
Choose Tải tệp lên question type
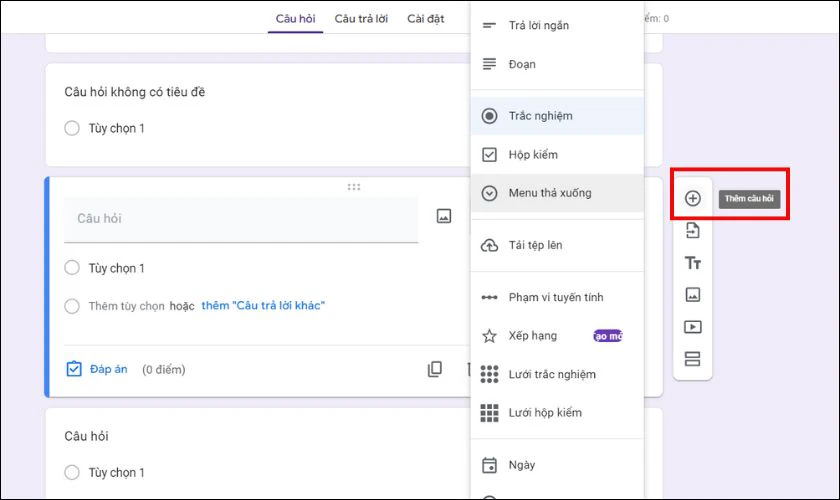tap(557, 245)
